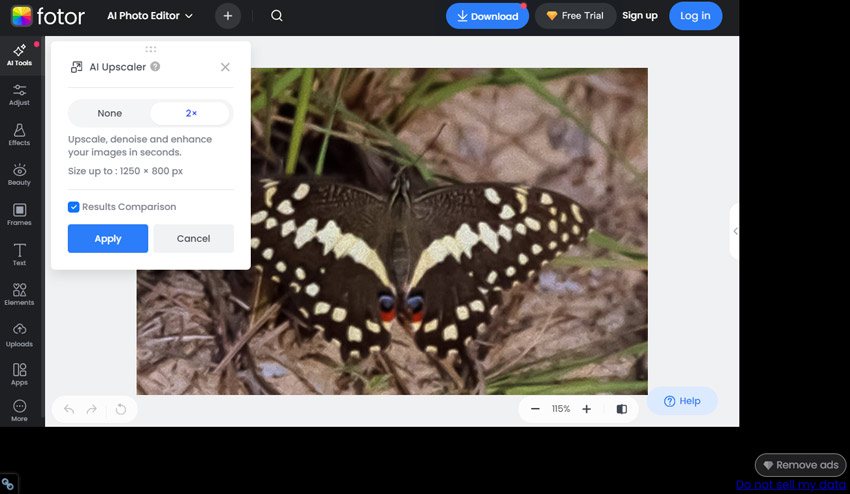Zoom out with the minus button
The width and height of the screenshot is (850, 494).
coord(535,409)
